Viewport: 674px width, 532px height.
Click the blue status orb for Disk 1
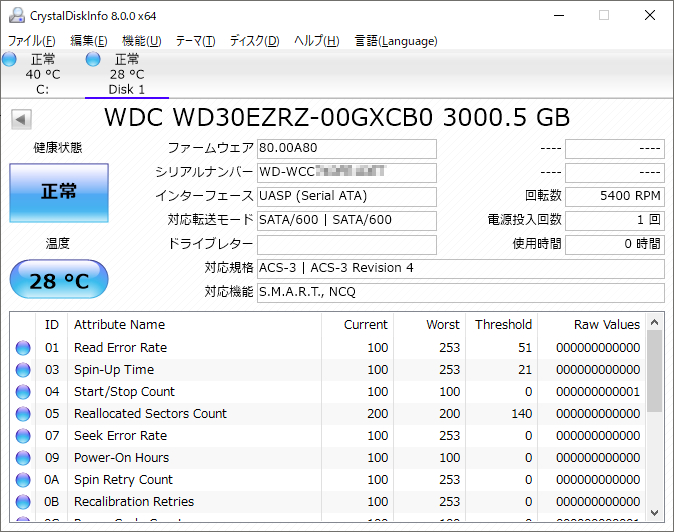click(93, 59)
